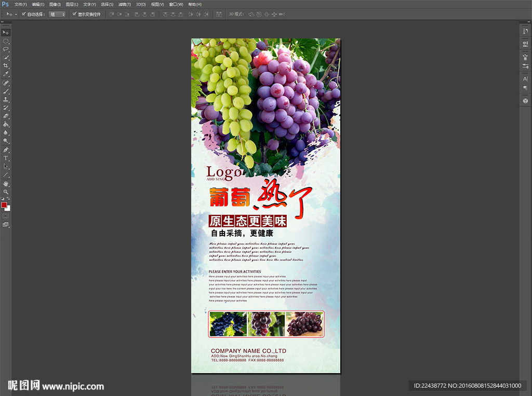Select the History Brush tool

(x=6, y=108)
